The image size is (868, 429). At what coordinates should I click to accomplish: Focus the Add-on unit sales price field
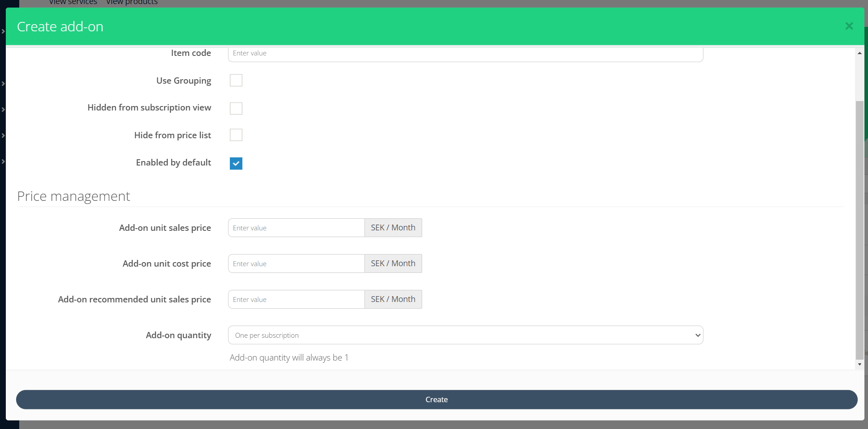(296, 228)
